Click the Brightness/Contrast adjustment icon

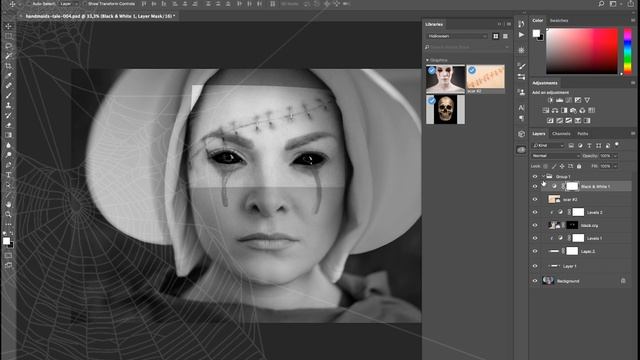pyautogui.click(x=550, y=100)
